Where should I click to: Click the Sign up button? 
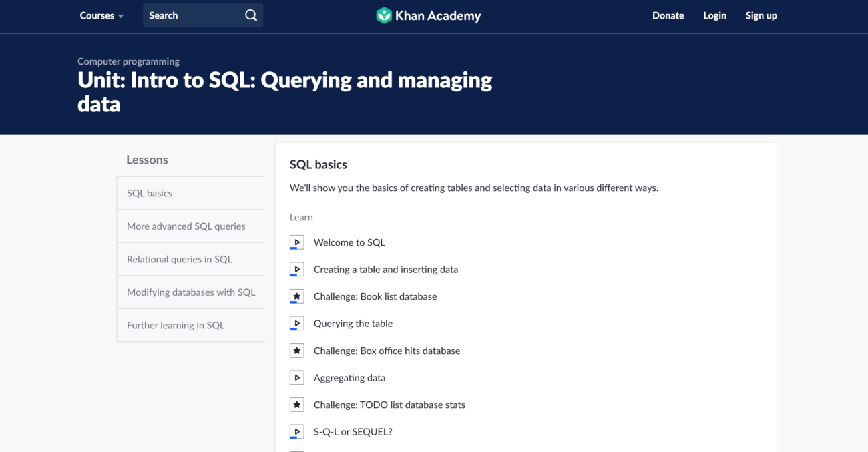click(761, 15)
